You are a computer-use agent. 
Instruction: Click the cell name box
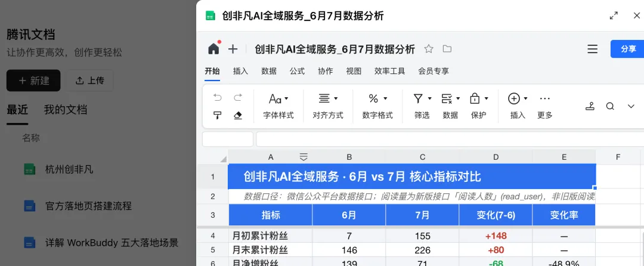[x=228, y=140]
